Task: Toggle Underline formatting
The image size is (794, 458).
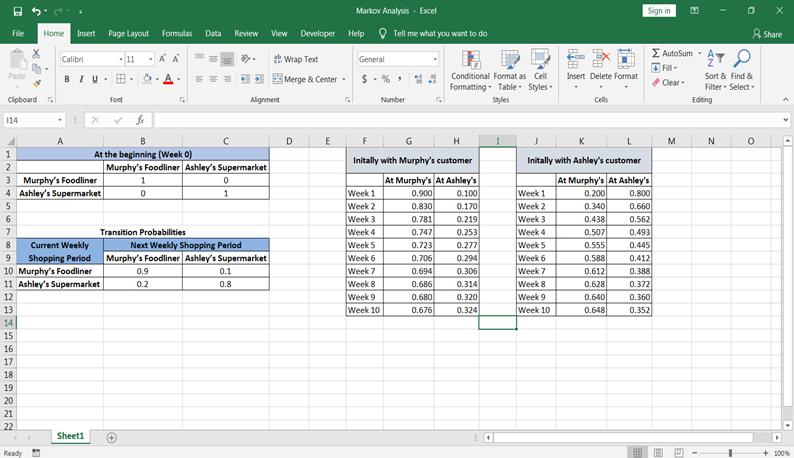Action: tap(95, 79)
